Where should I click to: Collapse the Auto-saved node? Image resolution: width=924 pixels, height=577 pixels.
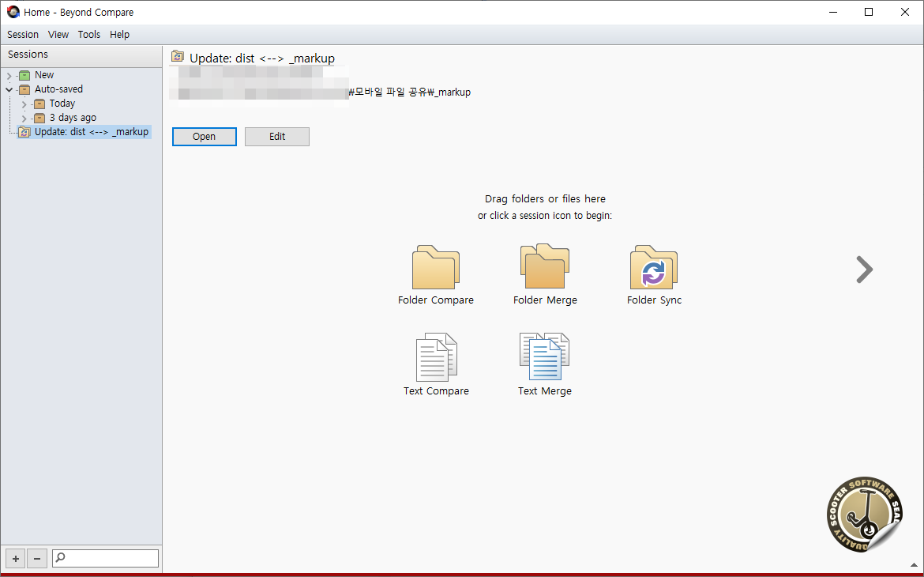pos(9,89)
